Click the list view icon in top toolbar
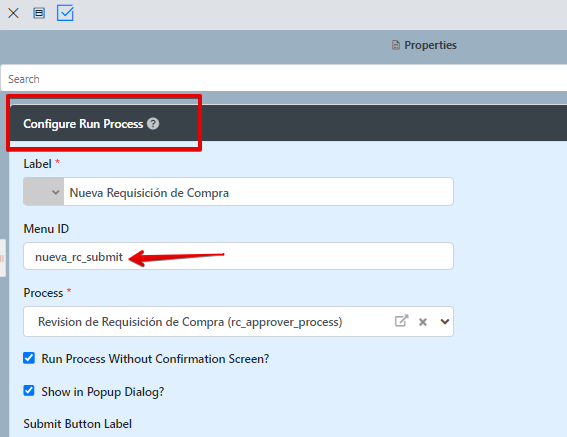Image resolution: width=567 pixels, height=437 pixels. [39, 13]
